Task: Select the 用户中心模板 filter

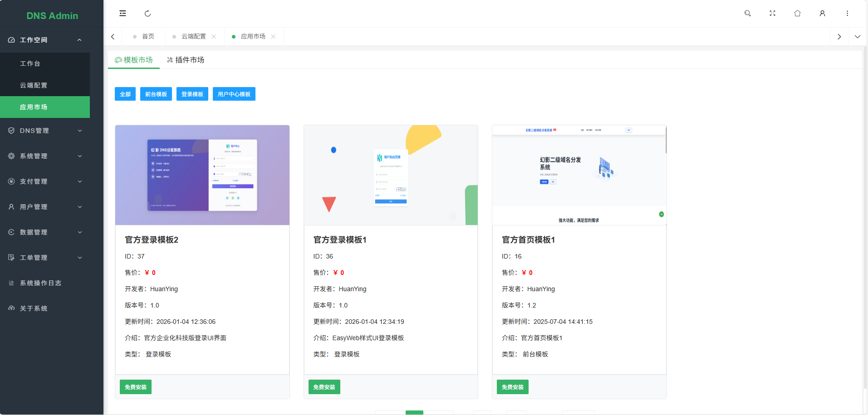Action: (x=234, y=94)
